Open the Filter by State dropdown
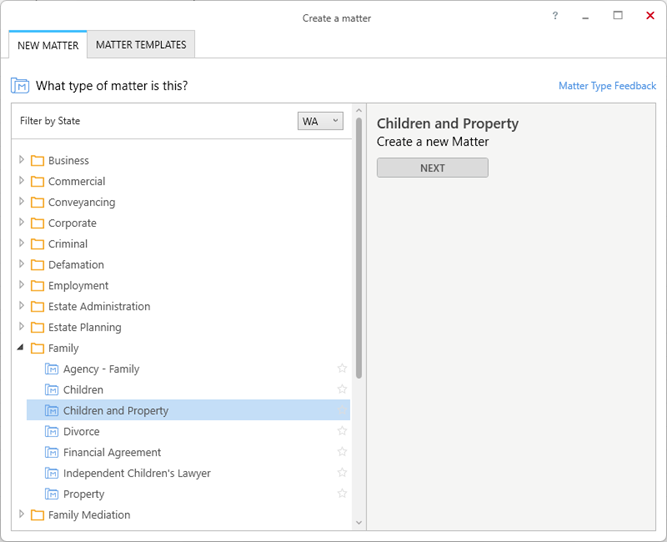667x542 pixels. click(320, 121)
